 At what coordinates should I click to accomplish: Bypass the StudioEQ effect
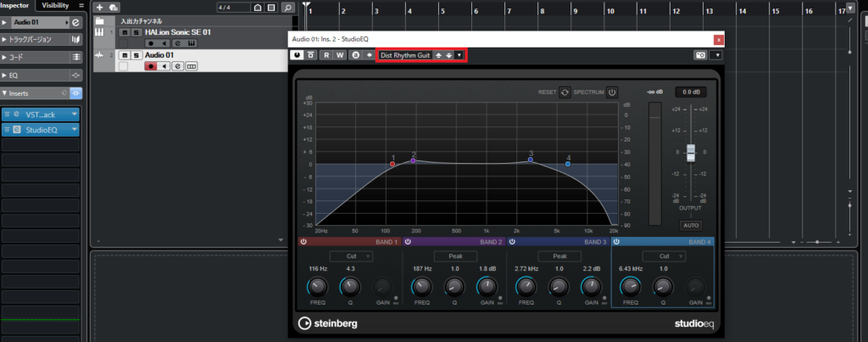pyautogui.click(x=310, y=55)
